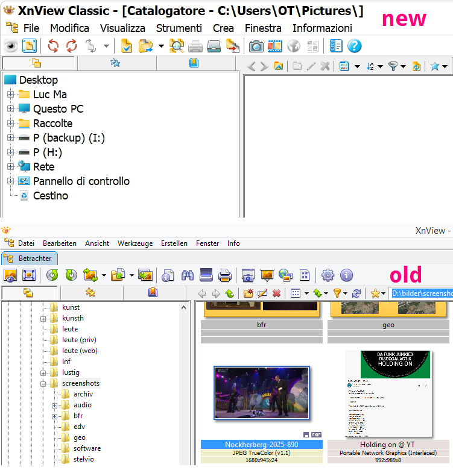Select the software folder in tree
Screen dimensions: 453x476
point(87,448)
